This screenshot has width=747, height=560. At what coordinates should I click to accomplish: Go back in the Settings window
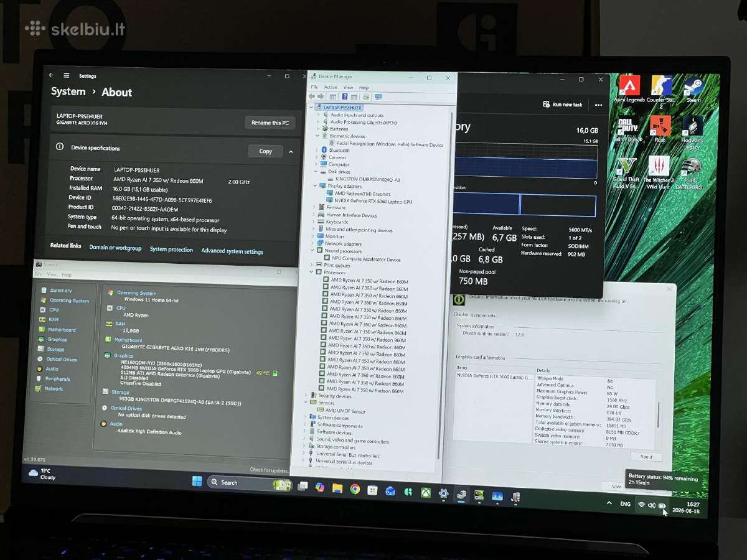click(x=51, y=75)
